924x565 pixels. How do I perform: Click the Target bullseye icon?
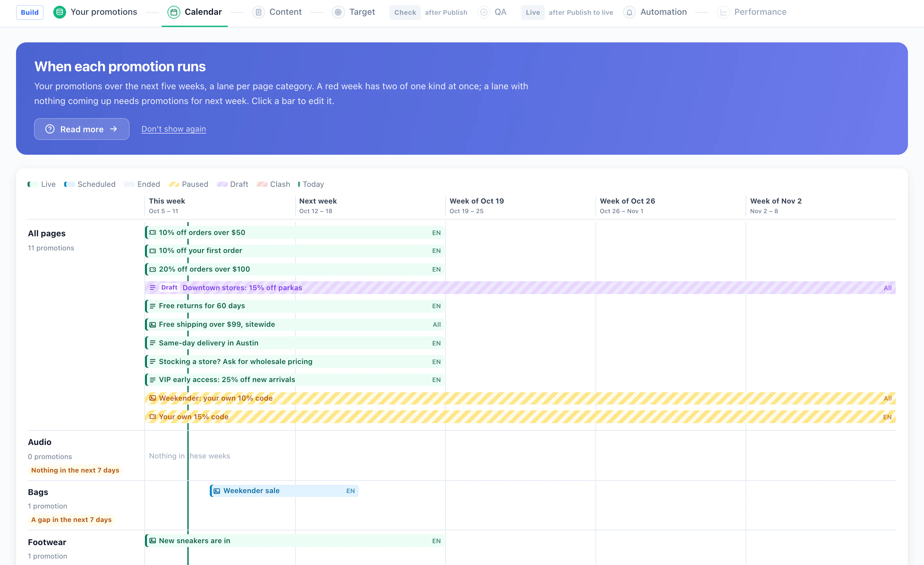click(338, 12)
